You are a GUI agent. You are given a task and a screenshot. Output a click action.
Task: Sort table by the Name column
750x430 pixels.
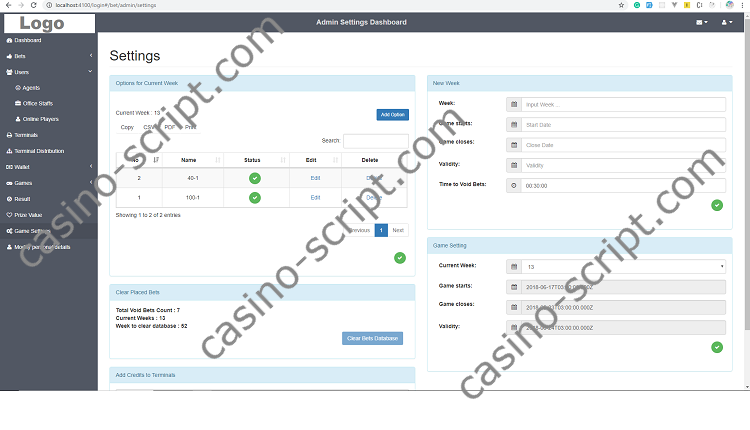point(189,159)
